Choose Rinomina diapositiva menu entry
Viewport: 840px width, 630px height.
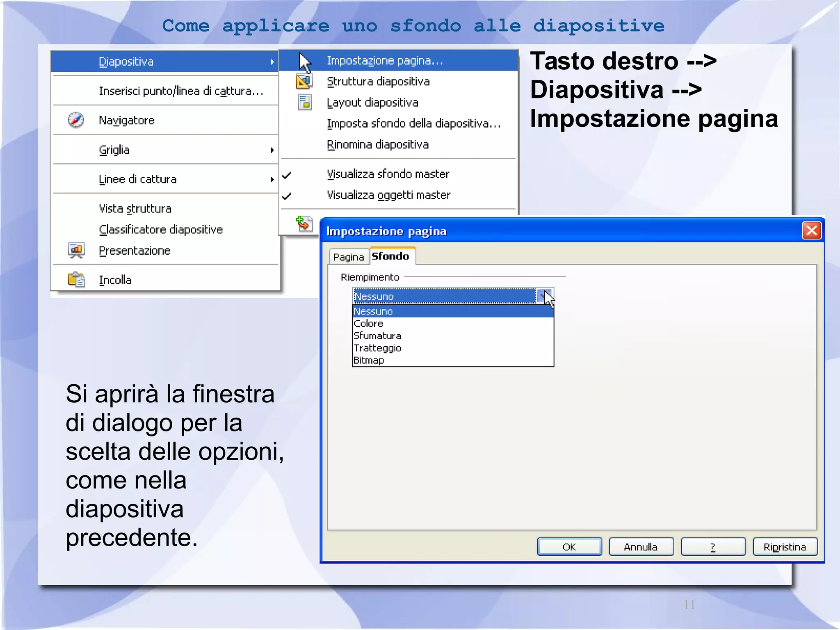(399, 145)
